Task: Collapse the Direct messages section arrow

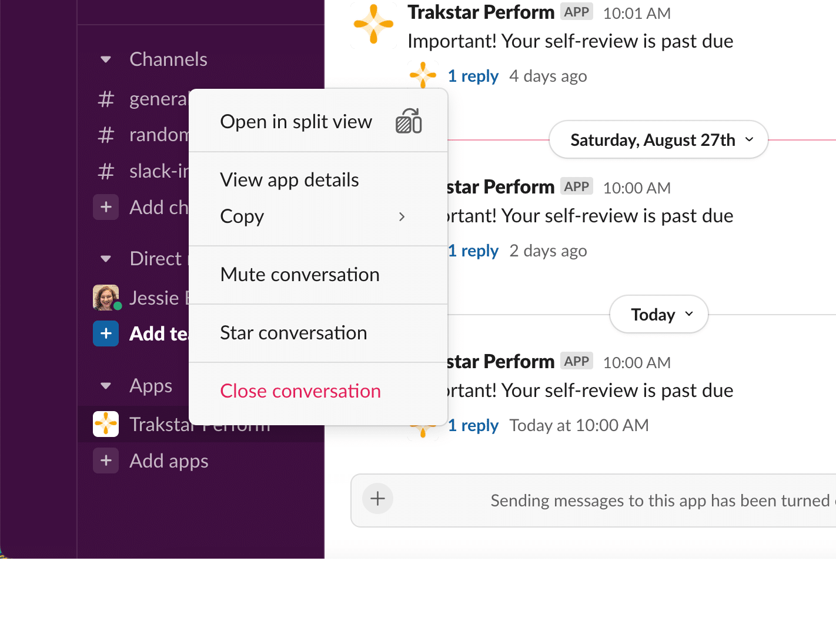Action: coord(106,259)
